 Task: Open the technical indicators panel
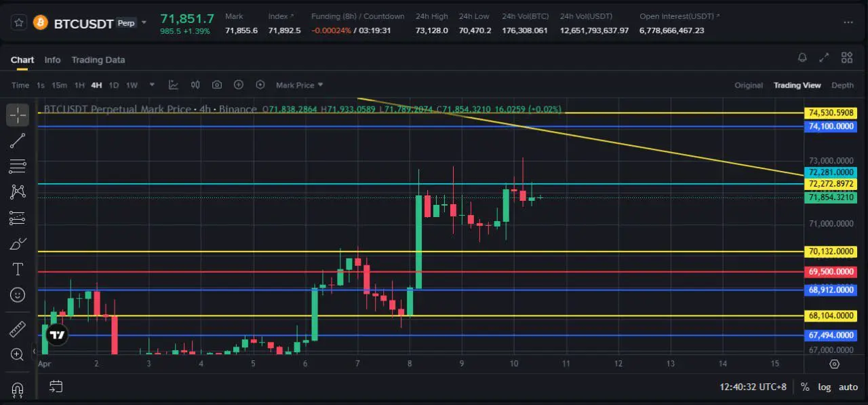click(174, 85)
